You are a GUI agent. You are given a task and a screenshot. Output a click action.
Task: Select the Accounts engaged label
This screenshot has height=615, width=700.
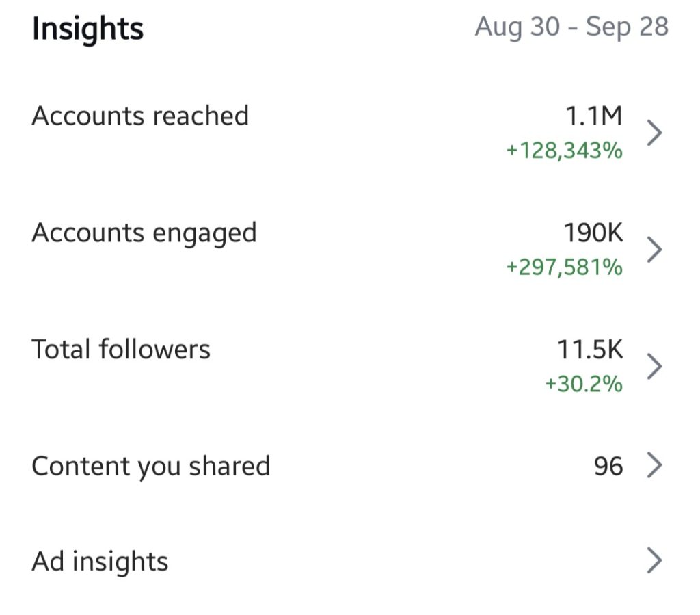[144, 233]
